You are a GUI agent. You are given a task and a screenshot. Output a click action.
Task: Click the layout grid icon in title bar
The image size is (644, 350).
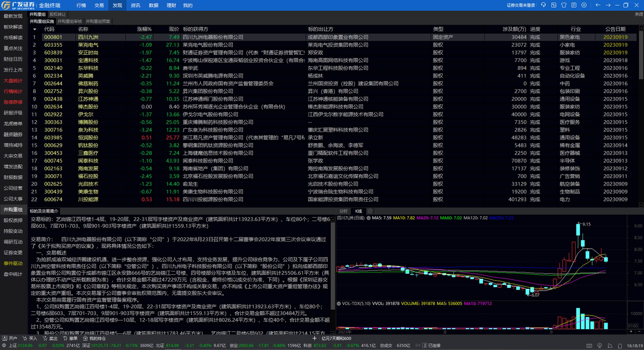(x=554, y=5)
